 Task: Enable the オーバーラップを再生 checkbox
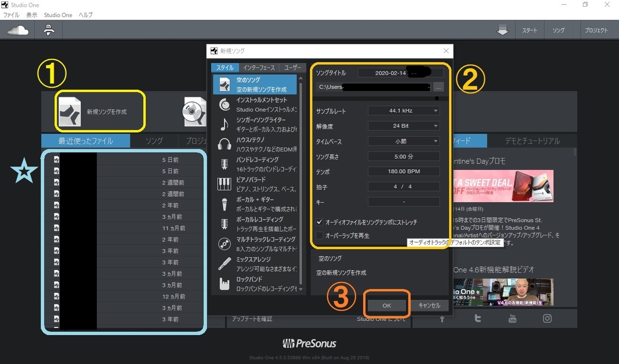[x=320, y=236]
